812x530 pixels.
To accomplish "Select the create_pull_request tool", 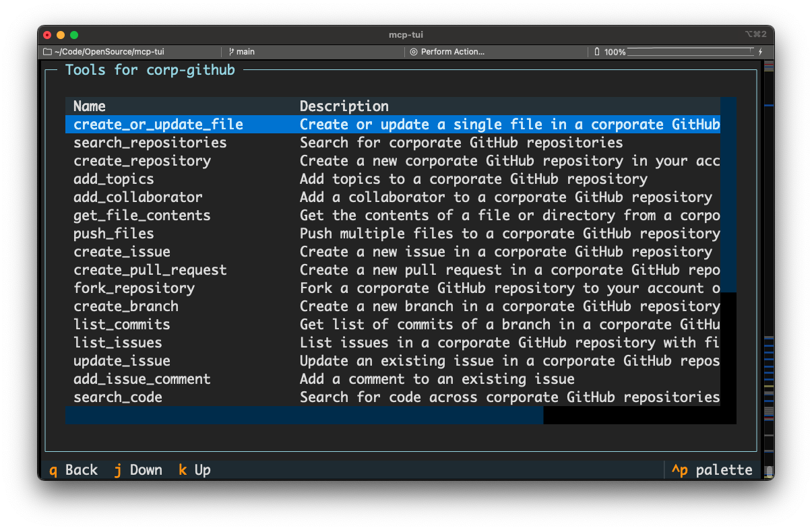I will pyautogui.click(x=150, y=269).
